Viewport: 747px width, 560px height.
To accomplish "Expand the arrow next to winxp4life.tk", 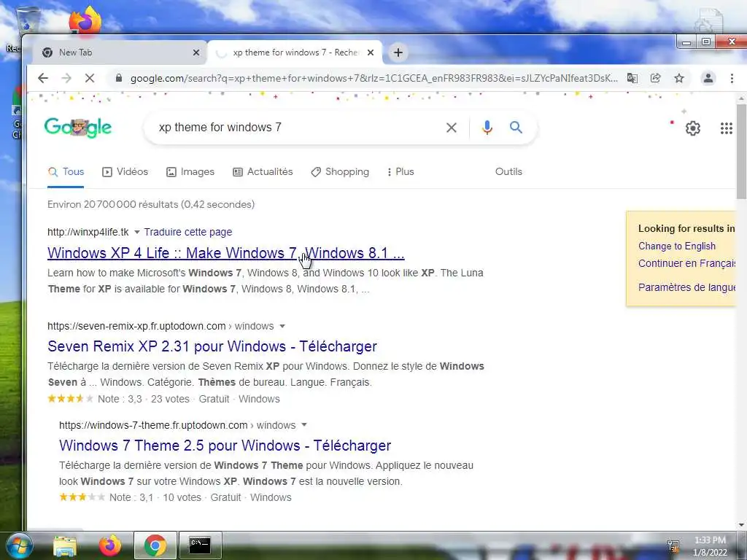I will (136, 233).
